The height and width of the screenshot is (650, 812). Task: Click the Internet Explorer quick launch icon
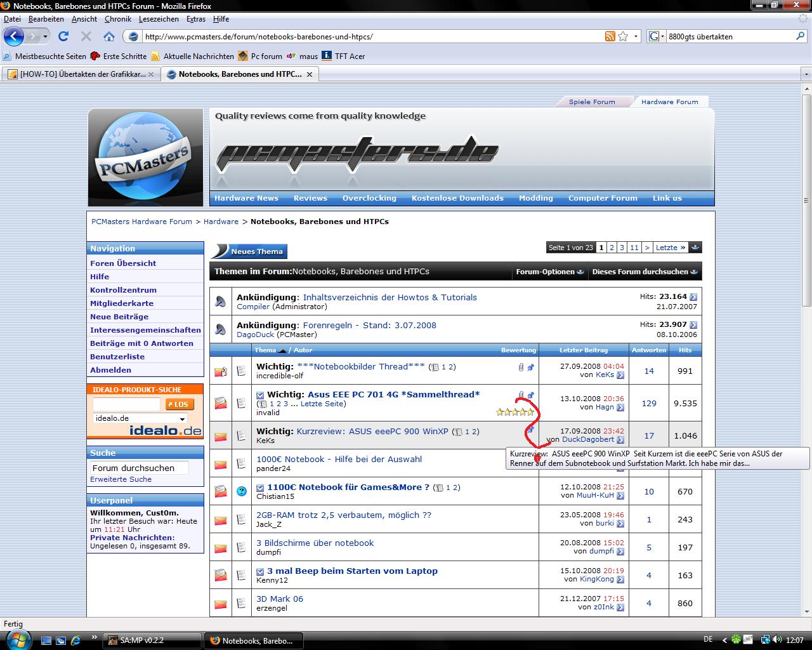[75, 640]
